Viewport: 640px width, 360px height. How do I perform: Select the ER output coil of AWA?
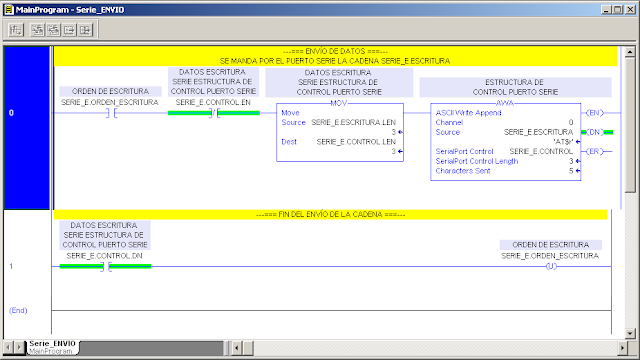(x=595, y=151)
